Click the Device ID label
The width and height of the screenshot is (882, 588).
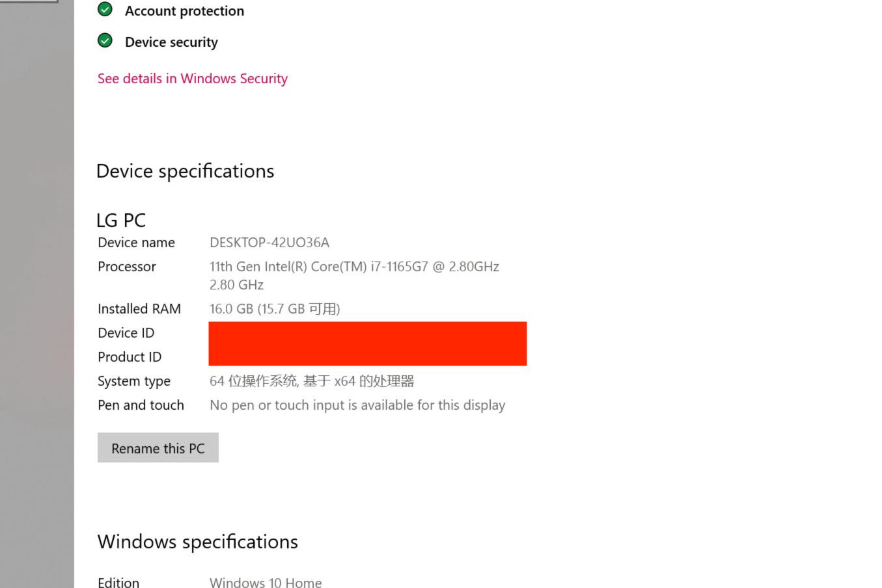tap(126, 333)
